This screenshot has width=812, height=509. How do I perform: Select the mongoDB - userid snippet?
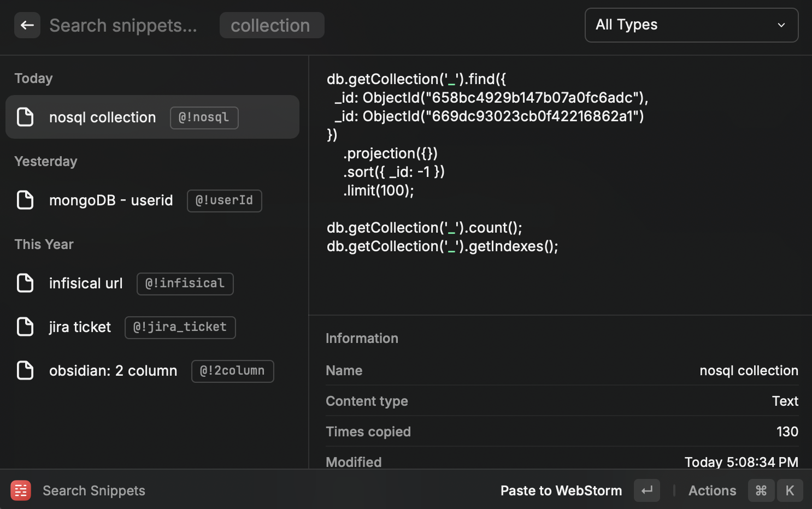click(111, 200)
